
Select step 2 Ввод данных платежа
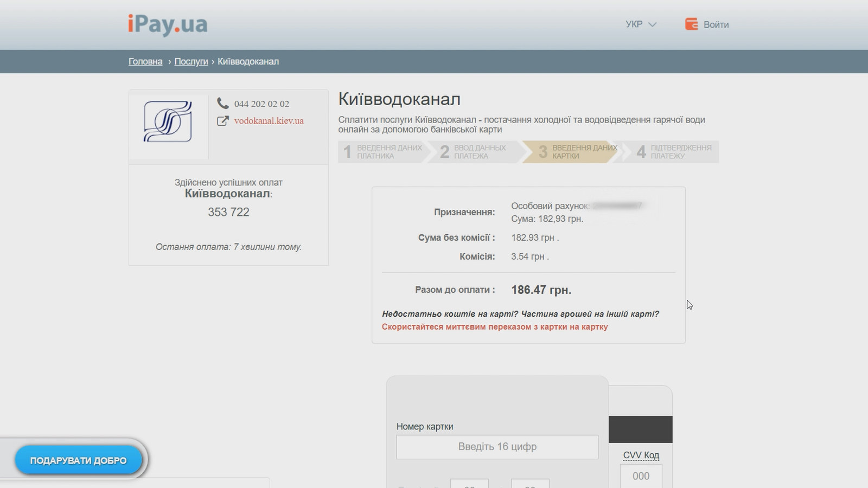pos(477,152)
